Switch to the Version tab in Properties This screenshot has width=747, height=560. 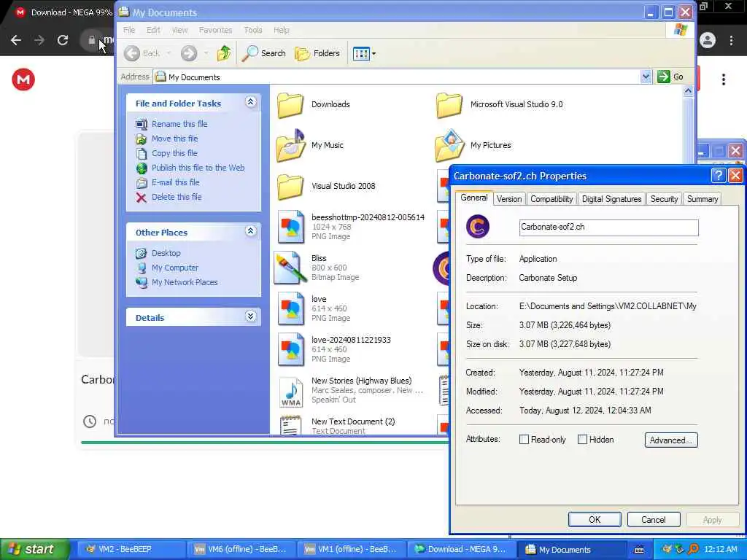click(508, 199)
